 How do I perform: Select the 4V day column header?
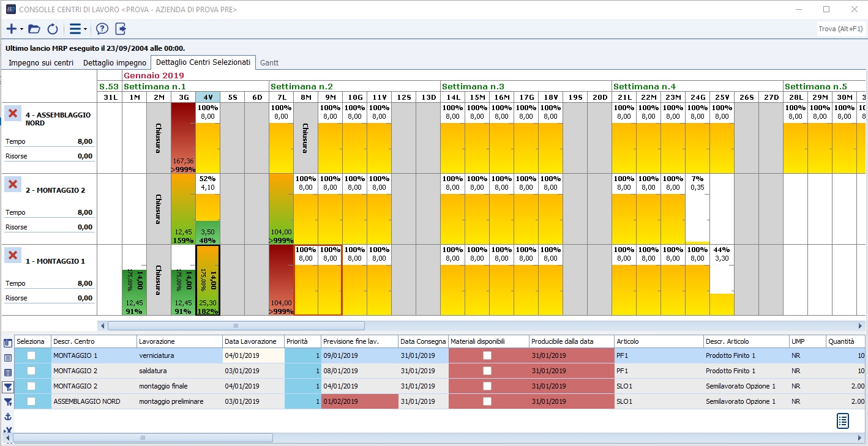tap(208, 97)
